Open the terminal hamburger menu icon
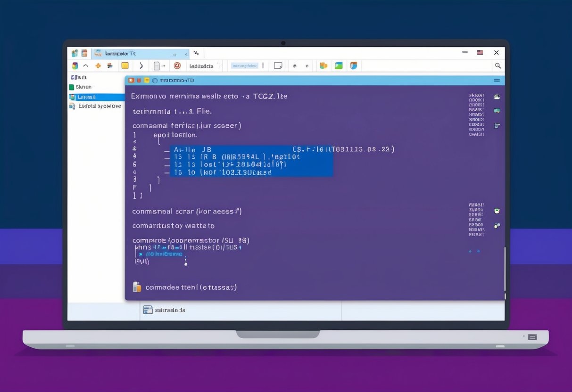This screenshot has width=572, height=392. pyautogui.click(x=497, y=80)
